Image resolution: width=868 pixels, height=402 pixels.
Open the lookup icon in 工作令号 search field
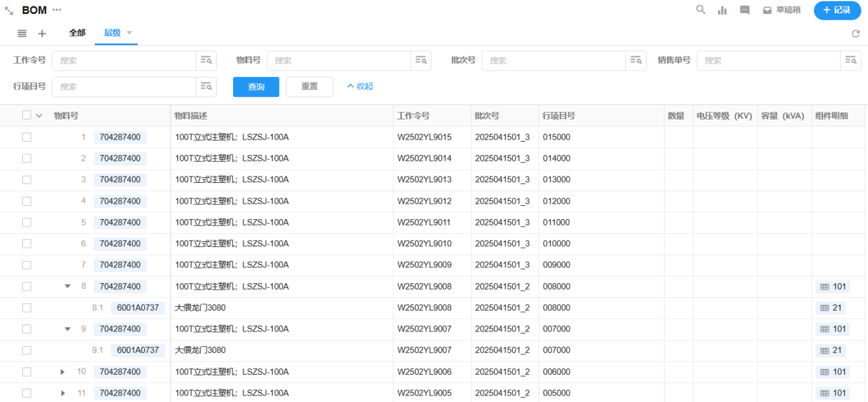coord(206,60)
